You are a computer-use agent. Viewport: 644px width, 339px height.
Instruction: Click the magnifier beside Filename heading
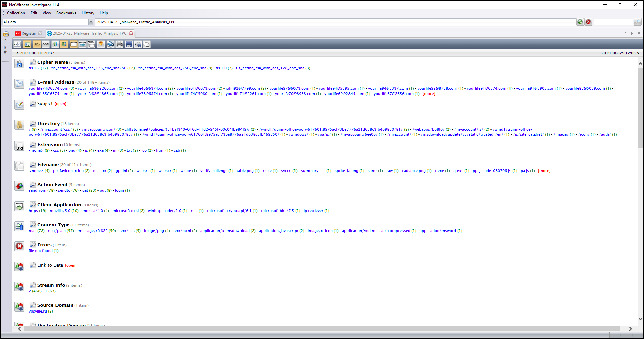33,164
